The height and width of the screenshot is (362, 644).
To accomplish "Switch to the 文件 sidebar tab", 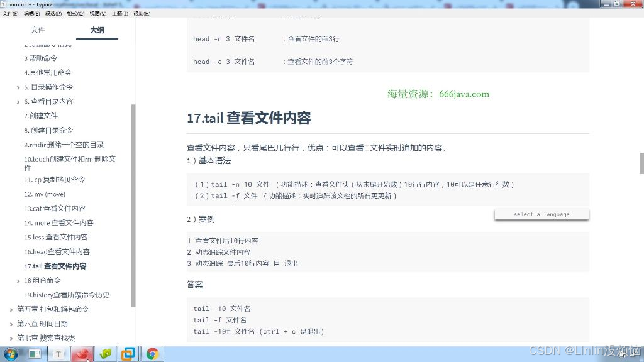I will click(x=38, y=30).
